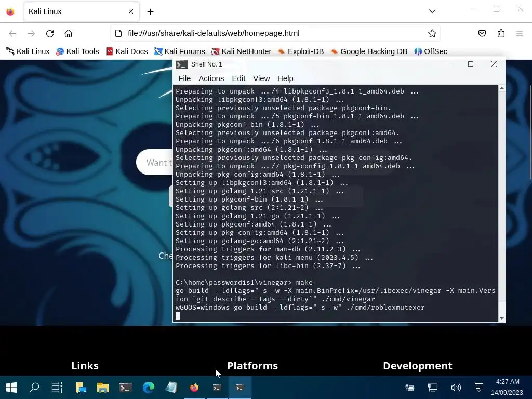
Task: Click the 'Setting up golang-go:amd64' line
Action: click(x=260, y=241)
